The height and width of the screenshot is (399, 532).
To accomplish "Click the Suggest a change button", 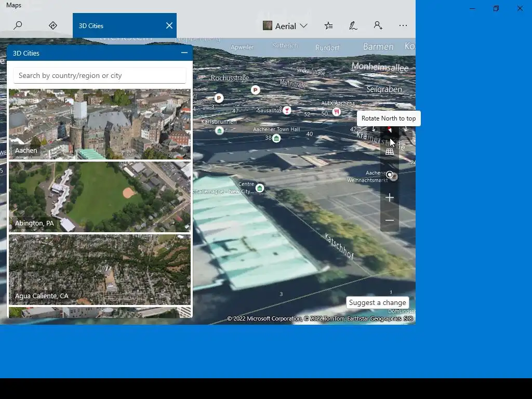I will (x=377, y=303).
